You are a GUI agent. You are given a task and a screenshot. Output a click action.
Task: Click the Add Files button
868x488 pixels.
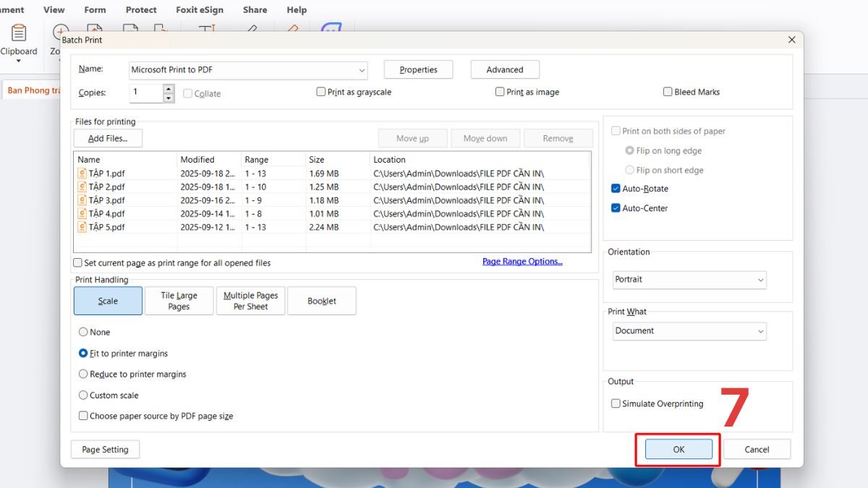[x=108, y=138]
